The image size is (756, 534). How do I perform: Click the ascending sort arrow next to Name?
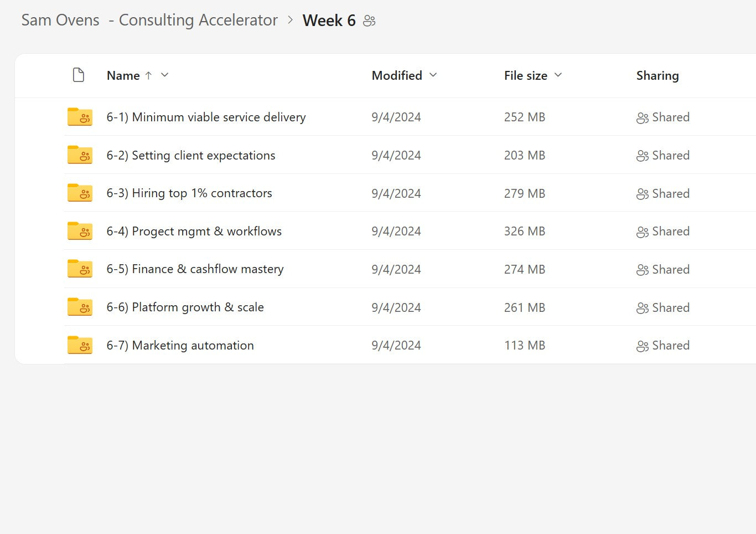[148, 75]
